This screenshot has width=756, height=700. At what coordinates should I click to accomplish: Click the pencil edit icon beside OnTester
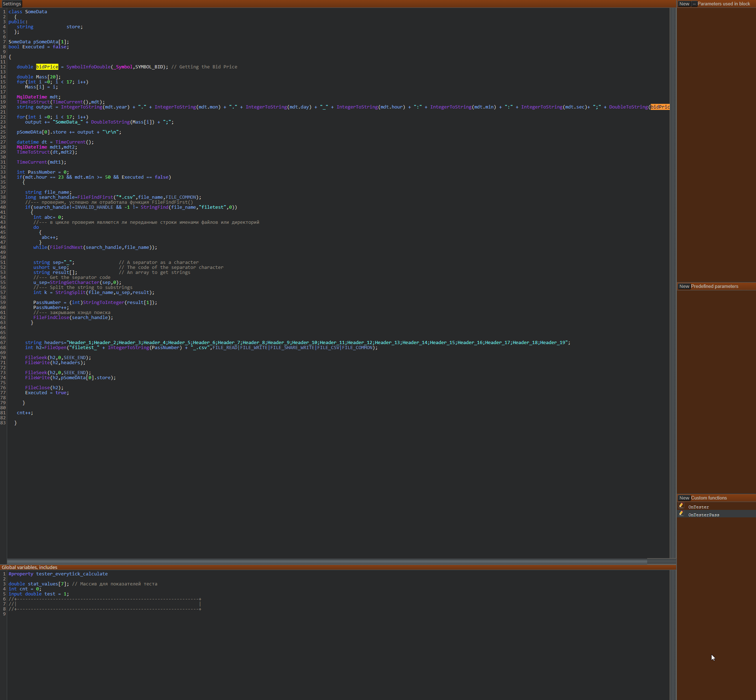(x=681, y=505)
